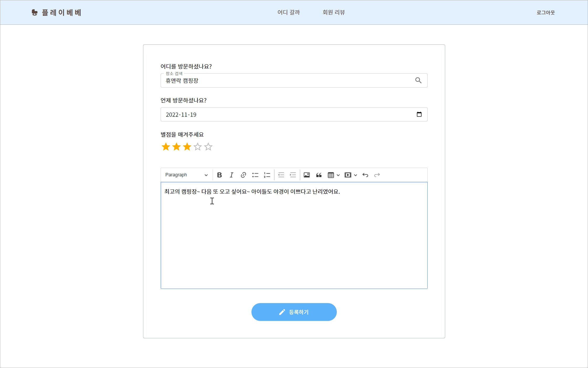Submit review with 등록하기 button
The height and width of the screenshot is (368, 588).
(294, 312)
